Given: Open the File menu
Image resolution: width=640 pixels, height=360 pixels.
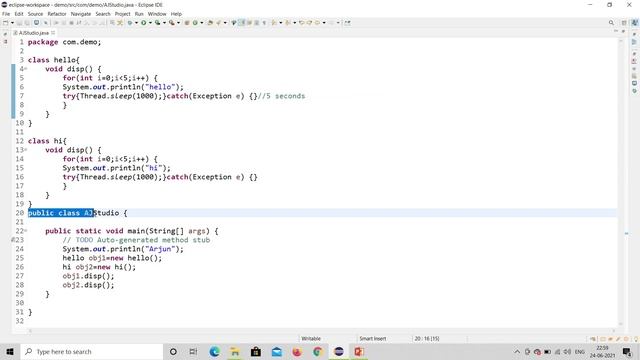Looking at the screenshot, I should click(6, 14).
